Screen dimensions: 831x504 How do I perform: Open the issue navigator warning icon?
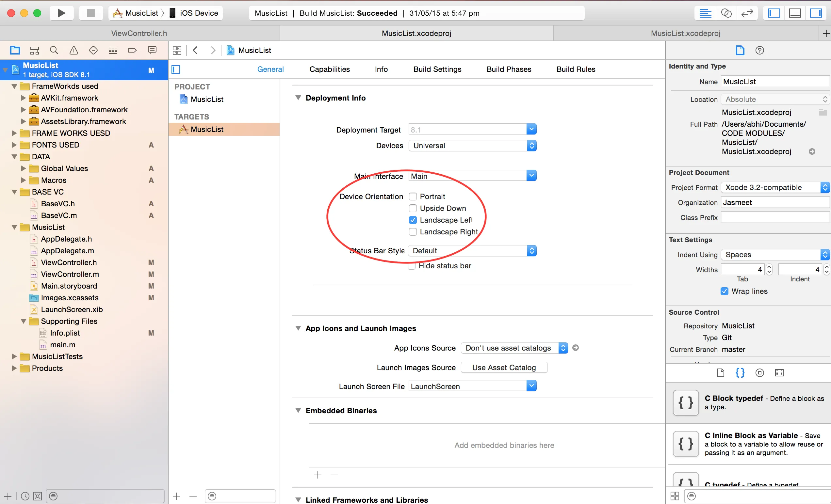pyautogui.click(x=73, y=51)
